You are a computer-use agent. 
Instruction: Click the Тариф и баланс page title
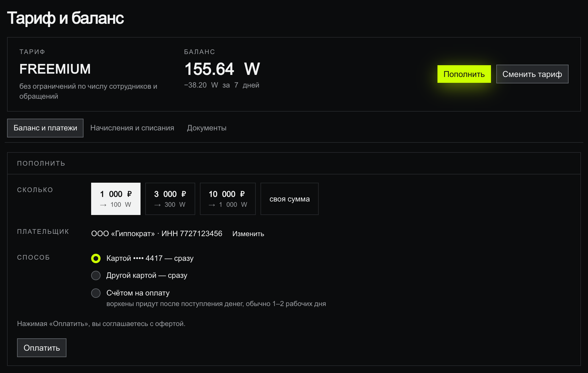tap(65, 18)
